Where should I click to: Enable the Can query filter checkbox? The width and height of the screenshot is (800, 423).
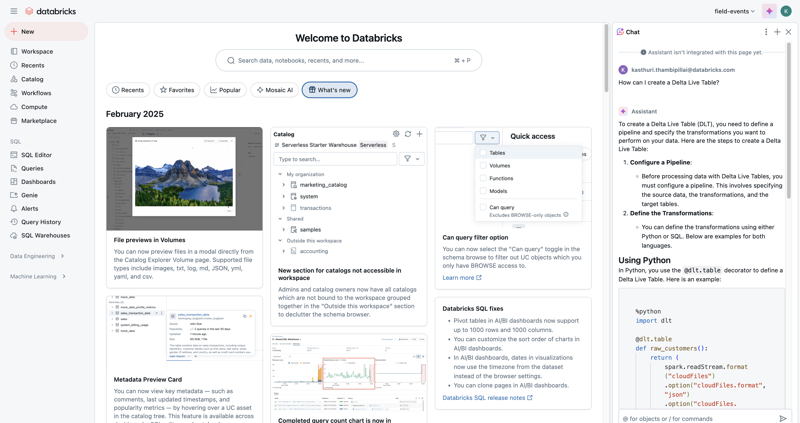[x=483, y=207]
